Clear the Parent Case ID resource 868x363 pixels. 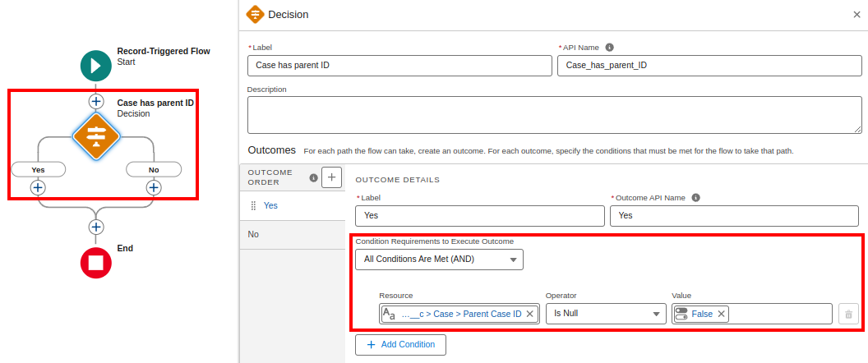click(530, 314)
